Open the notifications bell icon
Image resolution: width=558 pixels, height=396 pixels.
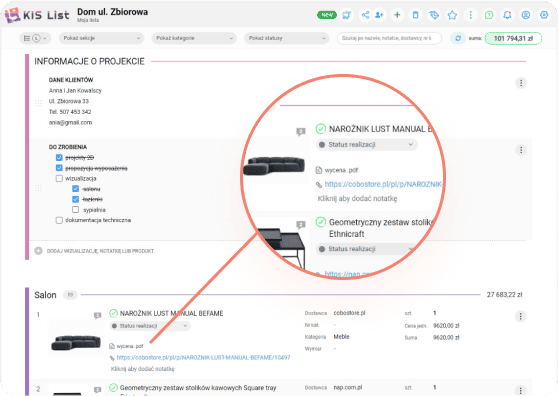(507, 15)
